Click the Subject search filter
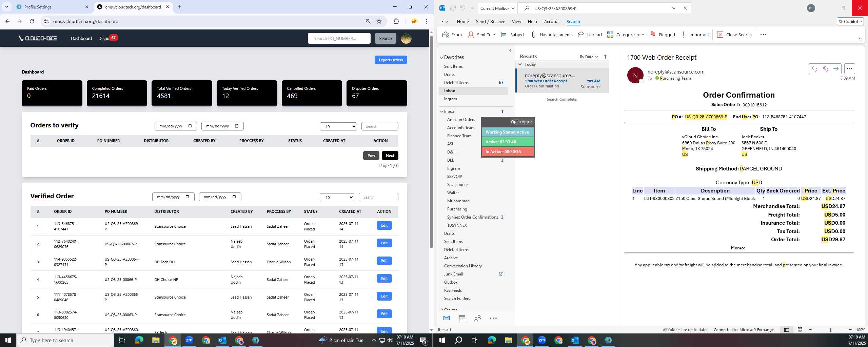 coord(513,35)
